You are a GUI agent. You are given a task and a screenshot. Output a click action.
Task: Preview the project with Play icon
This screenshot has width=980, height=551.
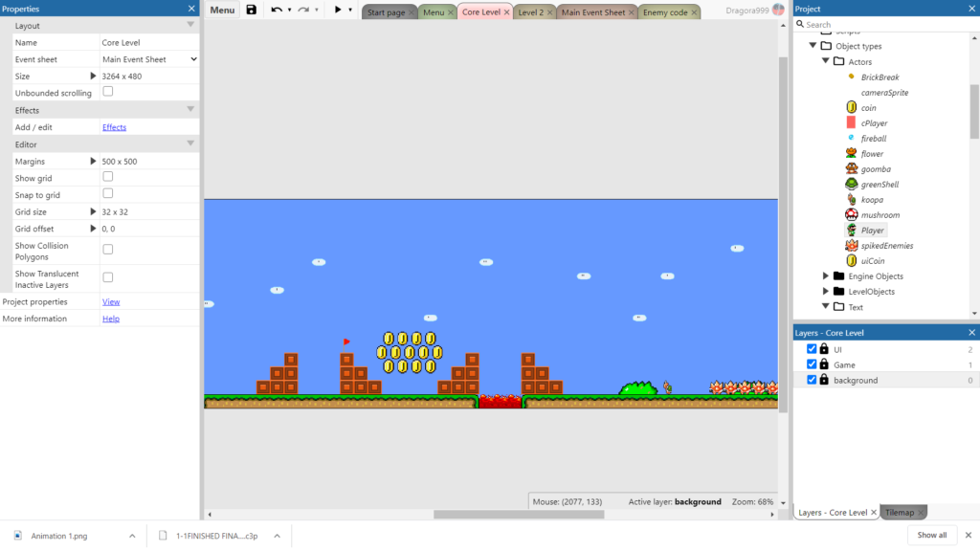(338, 10)
